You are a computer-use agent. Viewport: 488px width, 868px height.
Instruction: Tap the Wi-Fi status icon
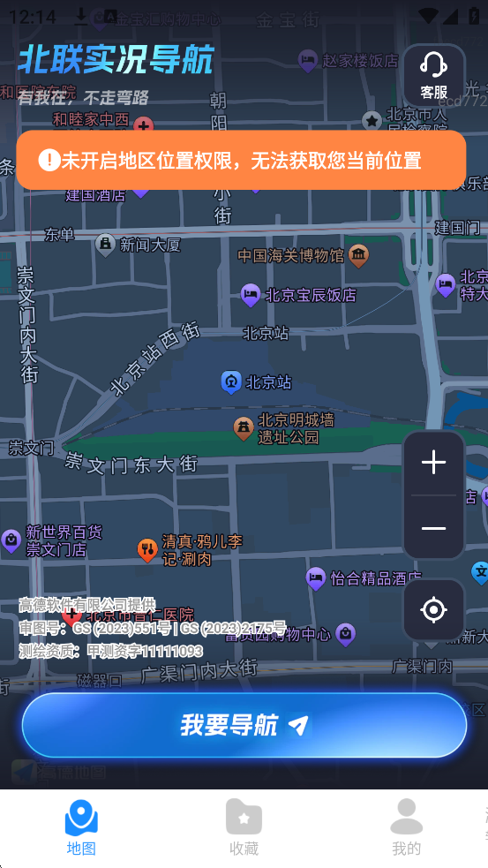pyautogui.click(x=428, y=16)
